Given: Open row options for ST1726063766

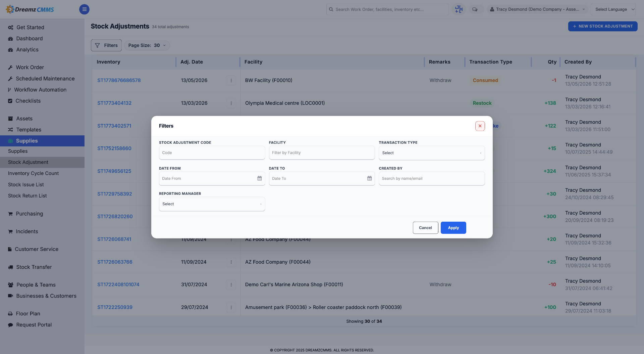Looking at the screenshot, I should 231,262.
